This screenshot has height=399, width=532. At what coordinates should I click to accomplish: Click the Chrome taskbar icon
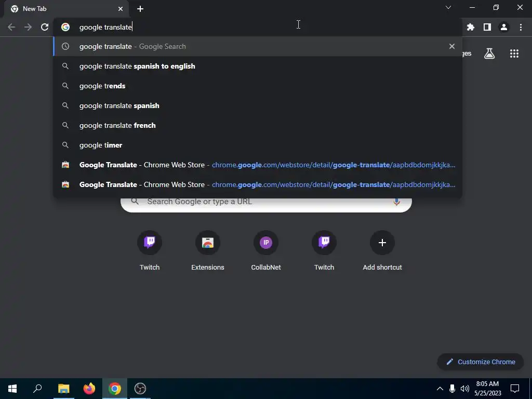[115, 389]
